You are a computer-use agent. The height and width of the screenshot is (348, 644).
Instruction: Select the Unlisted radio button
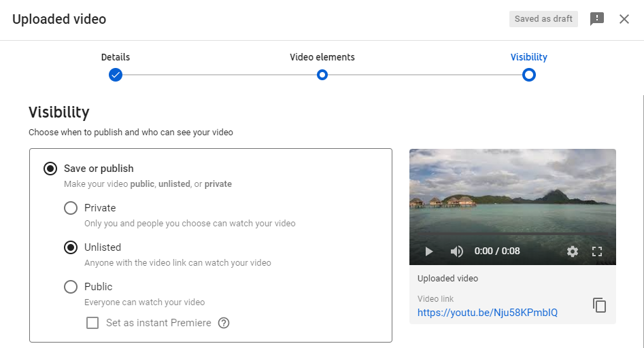[71, 247]
